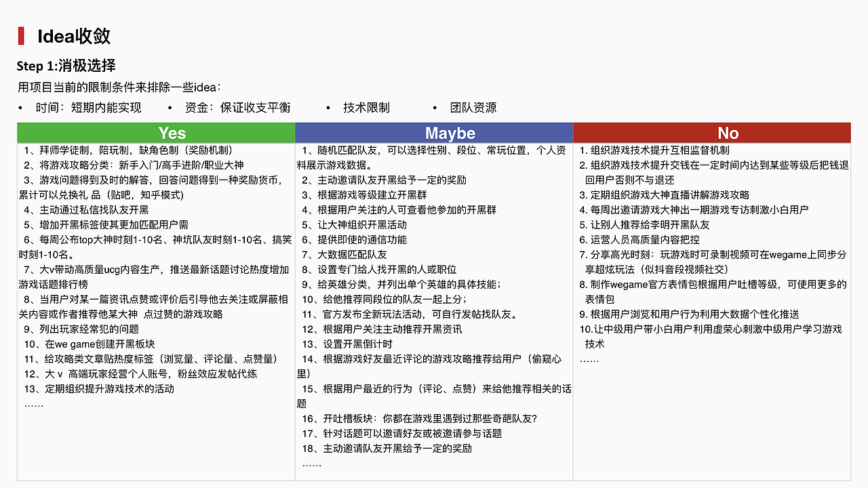The image size is (868, 488).
Task: Click Maybe item '13、设置开黑倒计时'
Action: 347,344
